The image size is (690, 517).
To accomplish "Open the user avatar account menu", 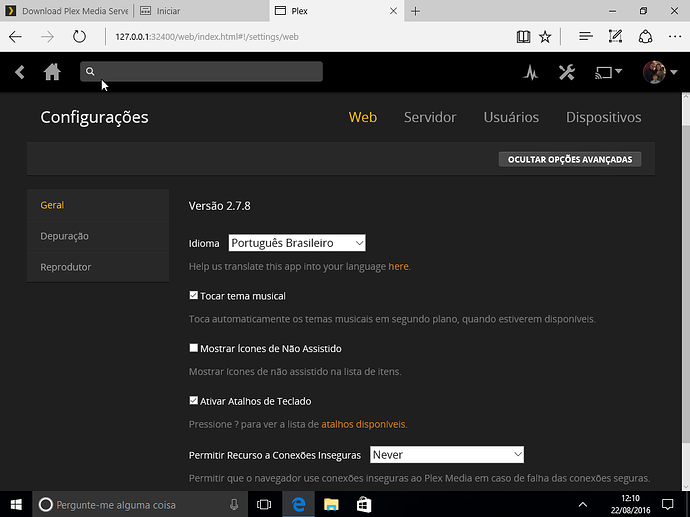I will (660, 72).
